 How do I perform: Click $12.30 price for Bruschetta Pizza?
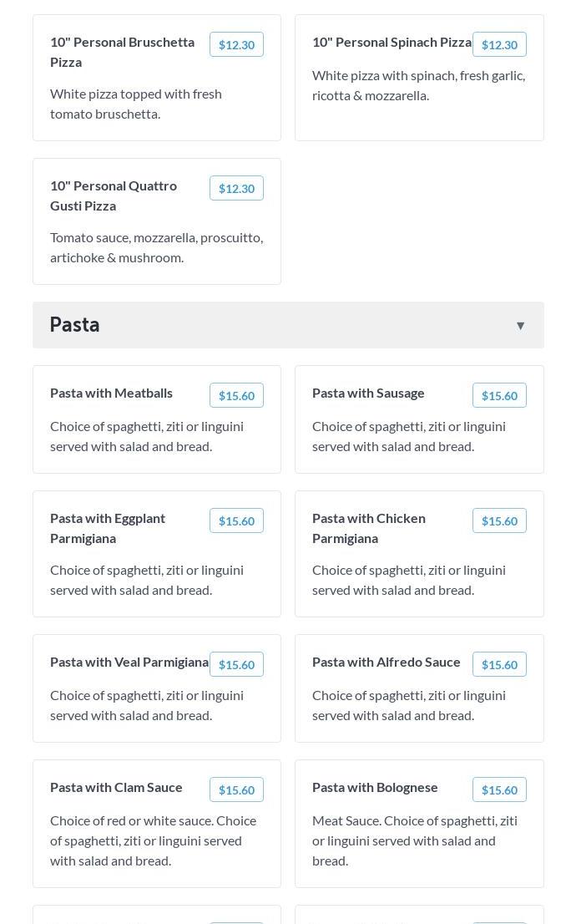236,45
